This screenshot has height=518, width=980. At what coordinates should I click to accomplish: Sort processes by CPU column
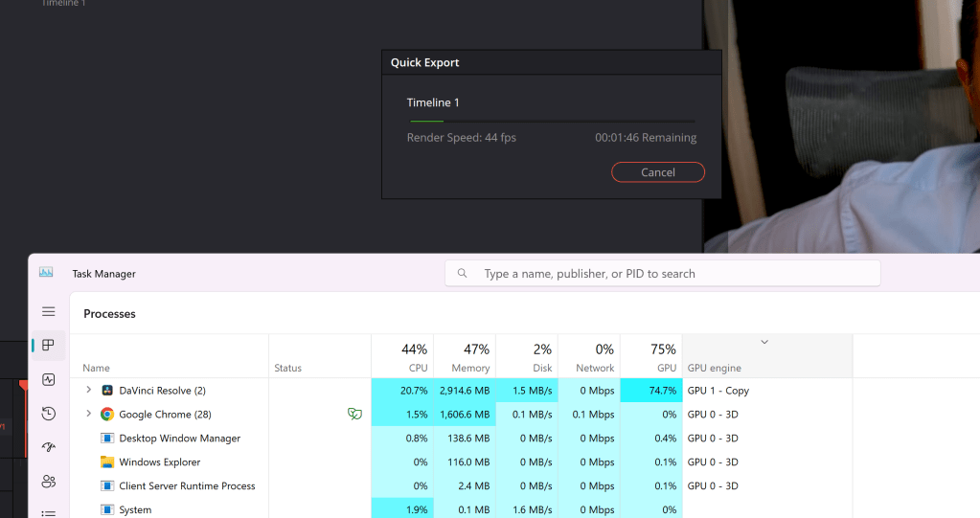tap(402, 356)
